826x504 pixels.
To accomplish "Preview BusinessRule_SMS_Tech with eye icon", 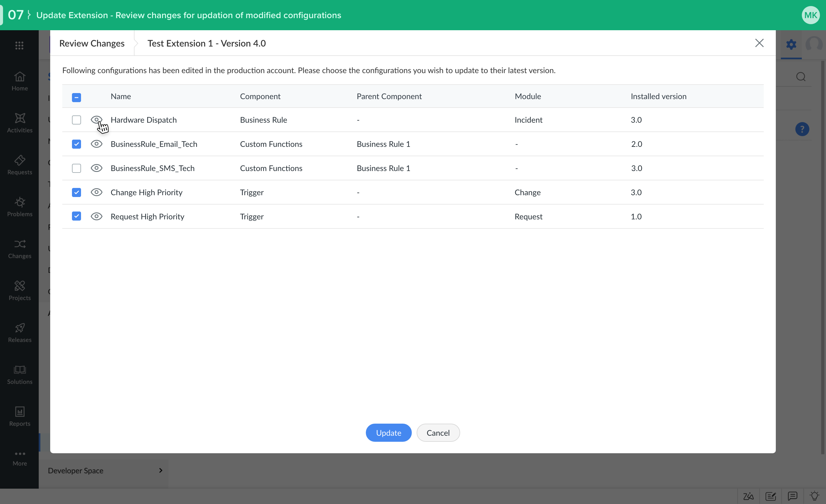I will (x=96, y=168).
